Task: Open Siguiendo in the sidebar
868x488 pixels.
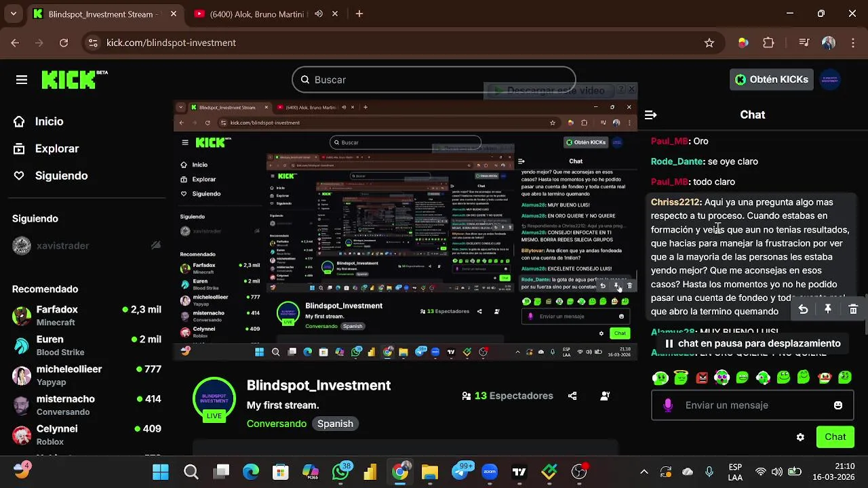Action: pyautogui.click(x=61, y=176)
